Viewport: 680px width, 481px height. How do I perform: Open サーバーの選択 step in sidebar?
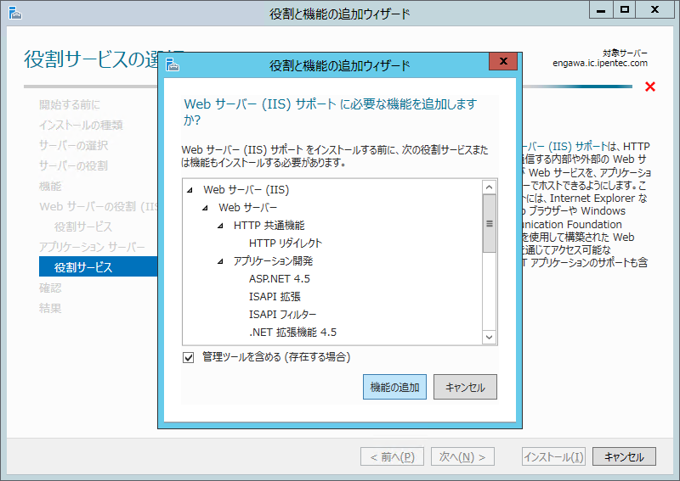(73, 145)
